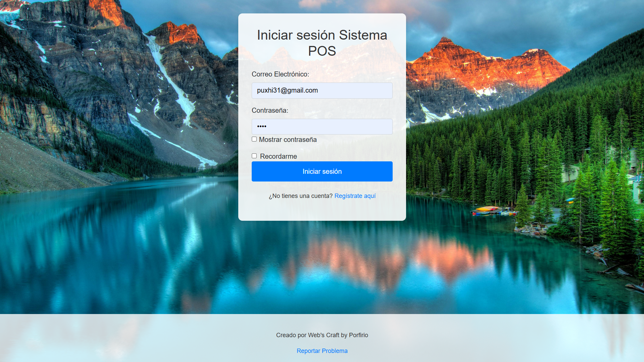The height and width of the screenshot is (362, 644).
Task: Open the Reportar Problema footer link
Action: 322,351
